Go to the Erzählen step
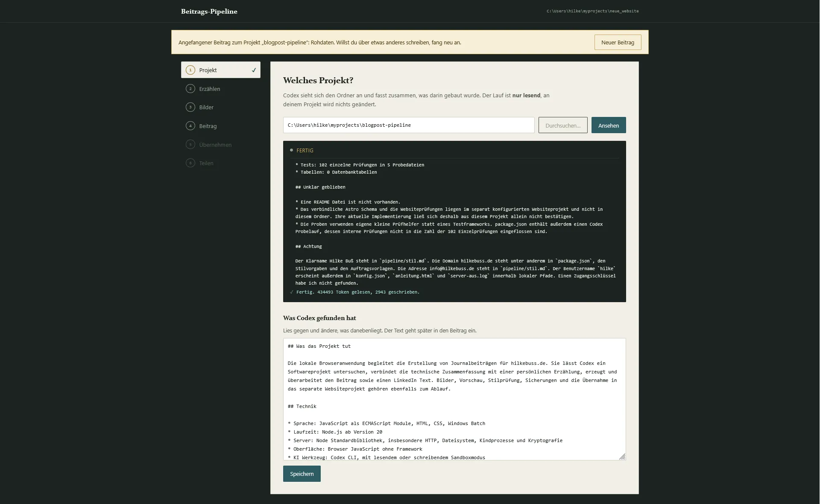Image resolution: width=820 pixels, height=504 pixels. point(220,89)
